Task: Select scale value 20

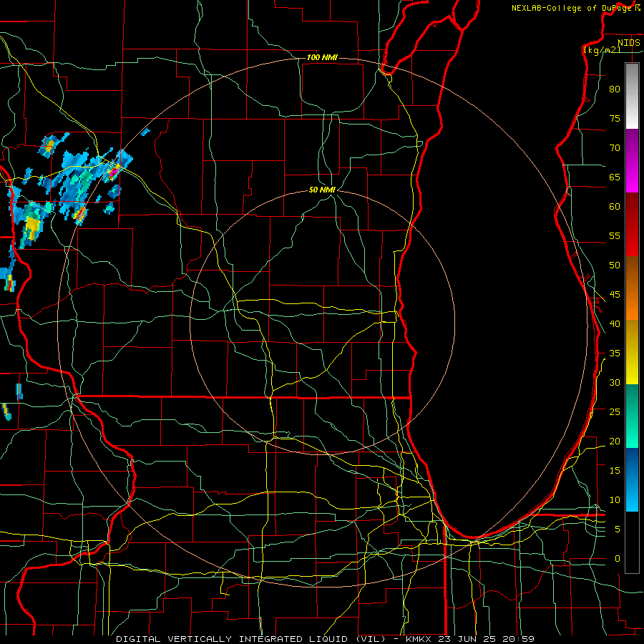Action: tap(615, 441)
